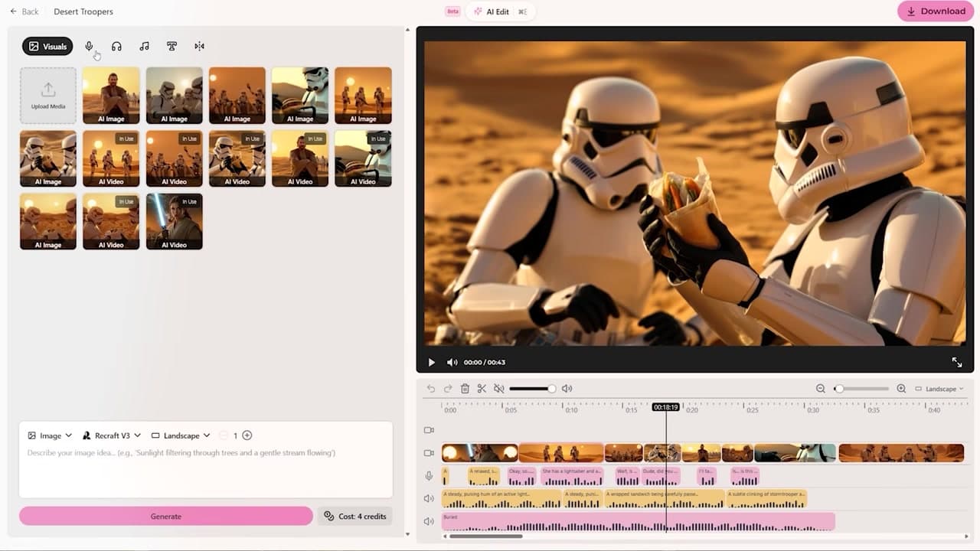
Task: Zoom out the timeline
Action: pyautogui.click(x=821, y=389)
